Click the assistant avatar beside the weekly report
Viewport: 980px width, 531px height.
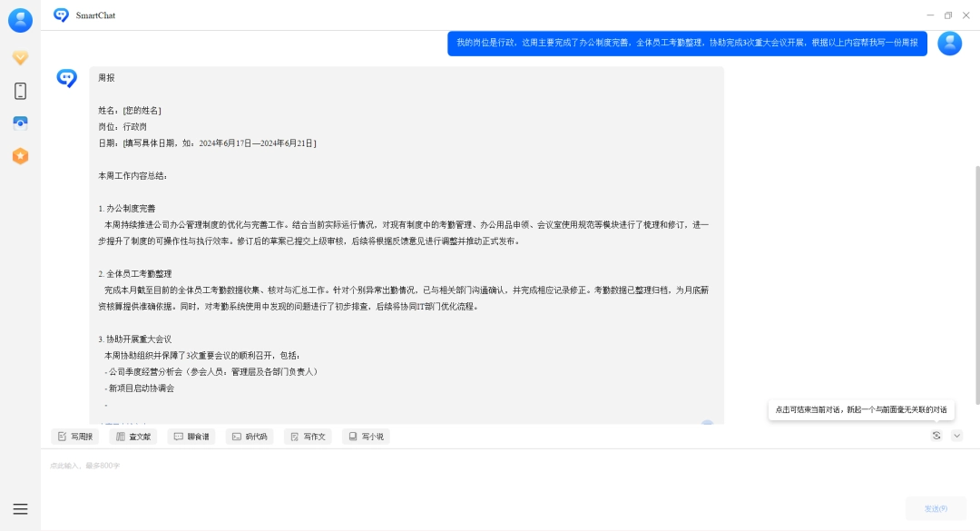coord(65,78)
